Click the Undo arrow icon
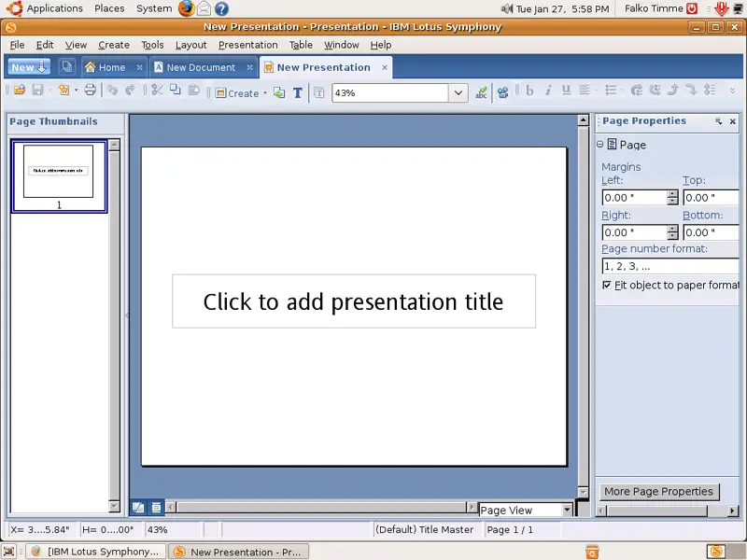The width and height of the screenshot is (747, 560). (x=112, y=90)
